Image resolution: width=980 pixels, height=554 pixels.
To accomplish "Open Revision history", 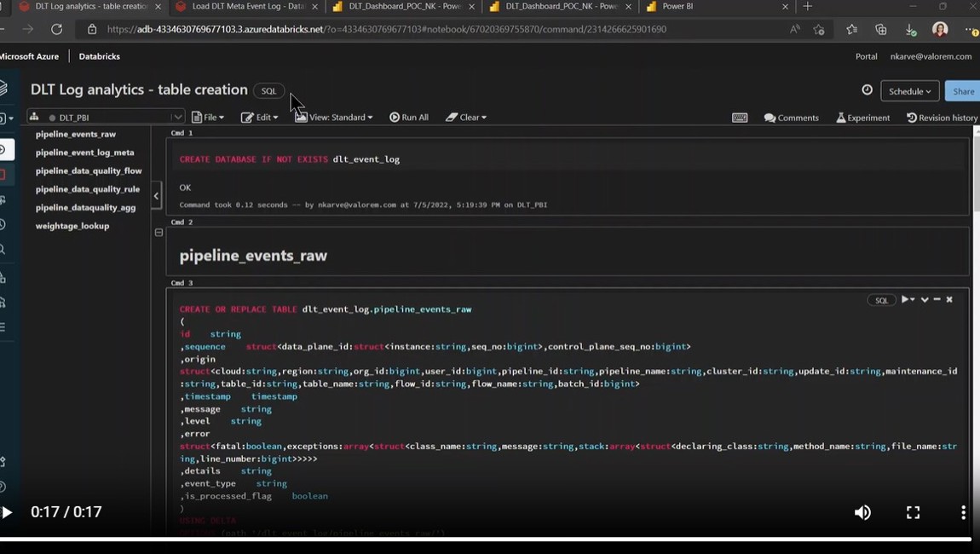I will click(942, 118).
